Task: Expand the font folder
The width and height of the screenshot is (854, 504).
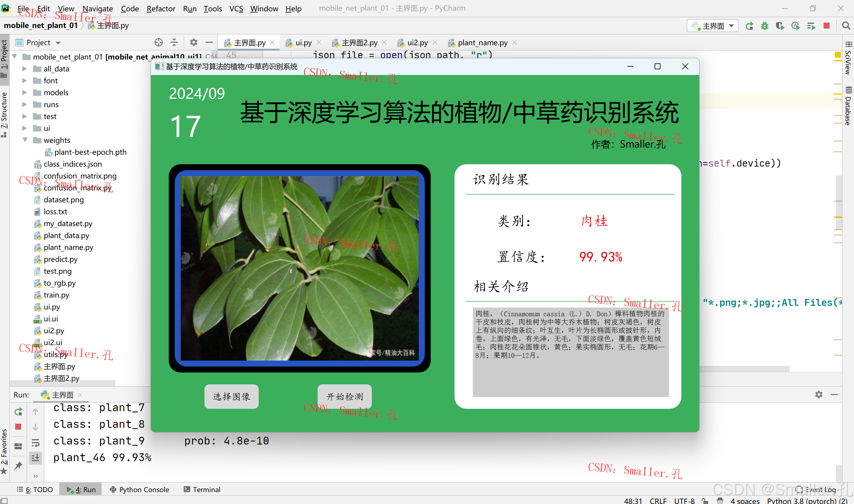Action: (25, 81)
